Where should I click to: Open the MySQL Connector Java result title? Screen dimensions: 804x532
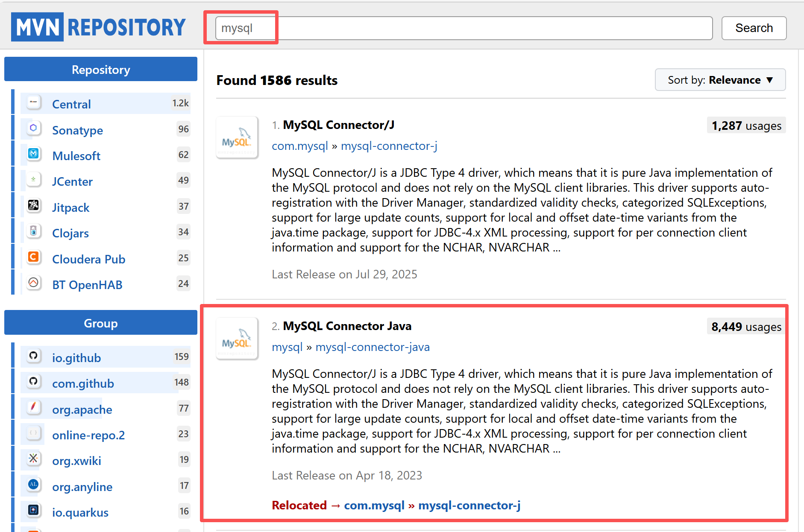347,326
